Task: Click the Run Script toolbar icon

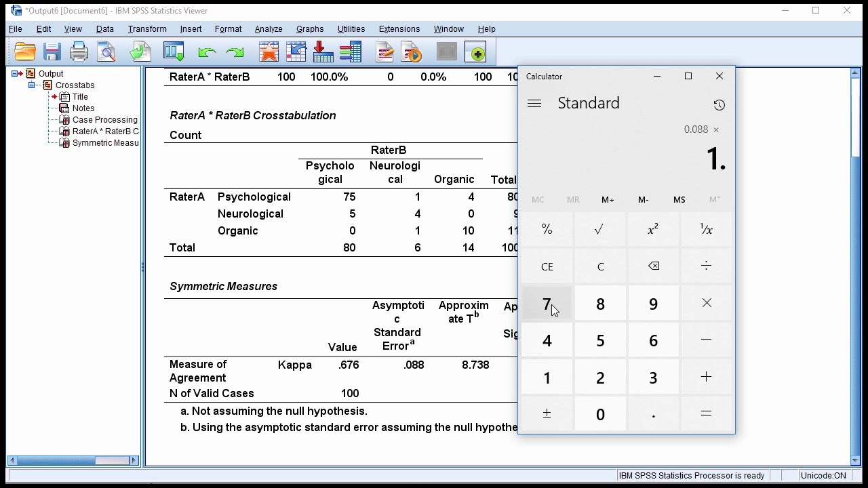Action: click(412, 52)
